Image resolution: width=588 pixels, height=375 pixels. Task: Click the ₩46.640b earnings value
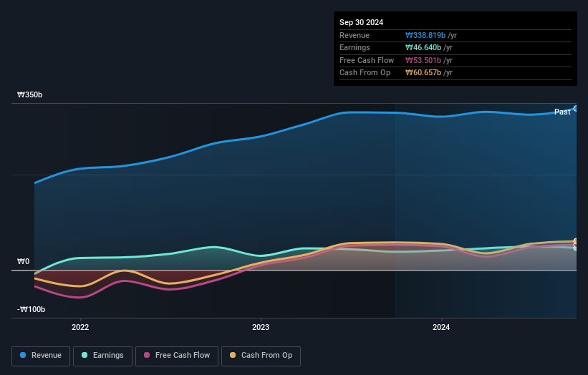[x=423, y=47]
